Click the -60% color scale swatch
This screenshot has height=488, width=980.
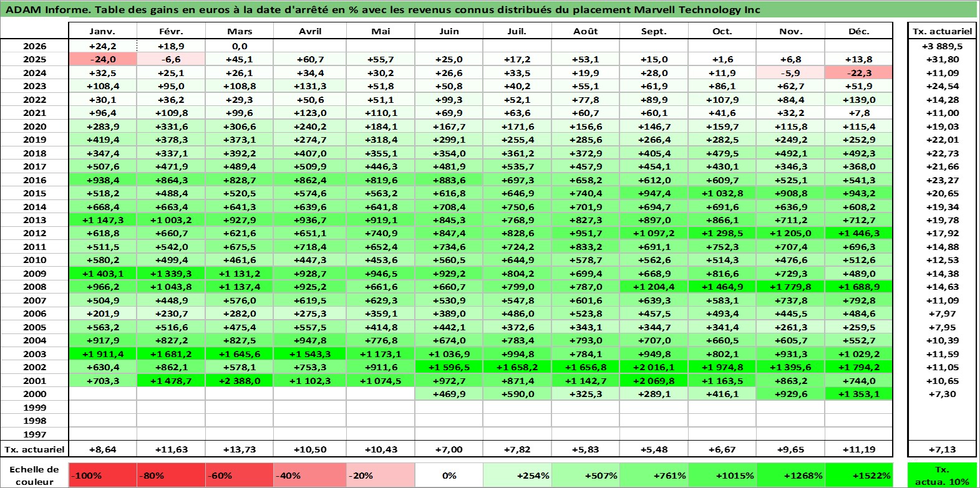[x=240, y=476]
